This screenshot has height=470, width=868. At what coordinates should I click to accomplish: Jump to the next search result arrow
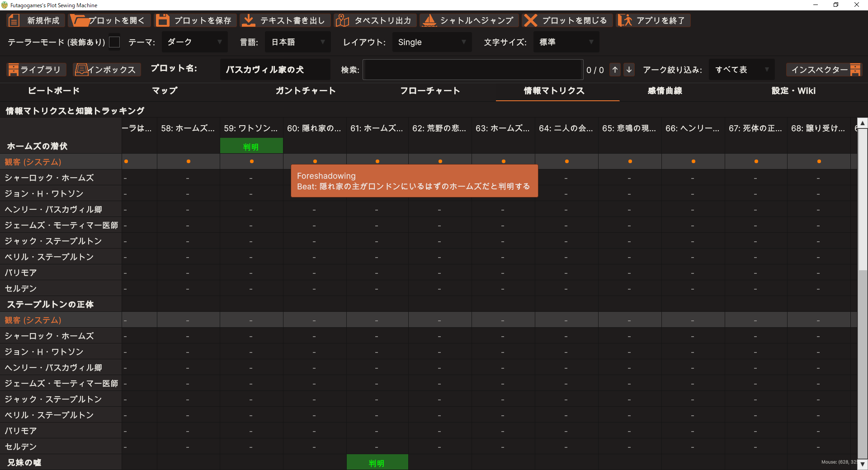[x=629, y=70]
